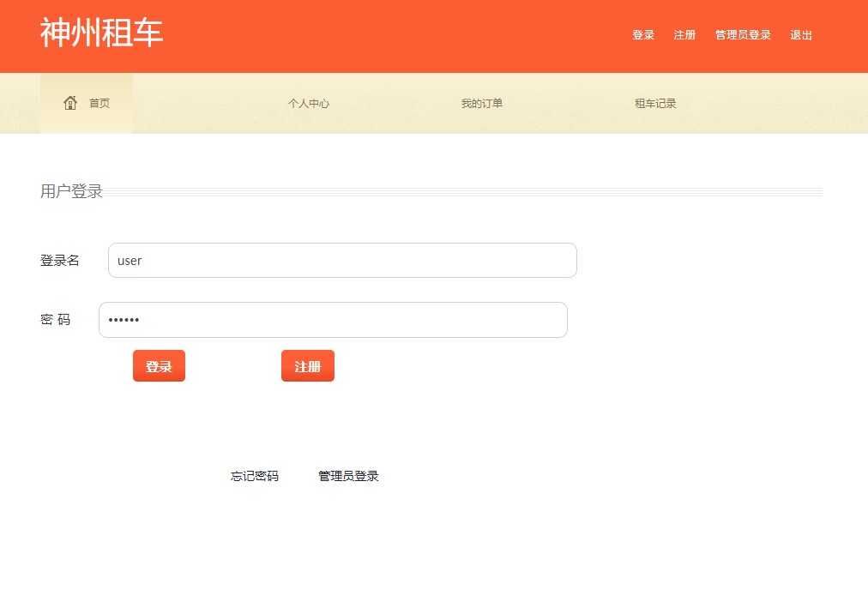This screenshot has height=614, width=868.
Task: Click the highlighted 首页 navigation item
Action: pyautogui.click(x=87, y=103)
